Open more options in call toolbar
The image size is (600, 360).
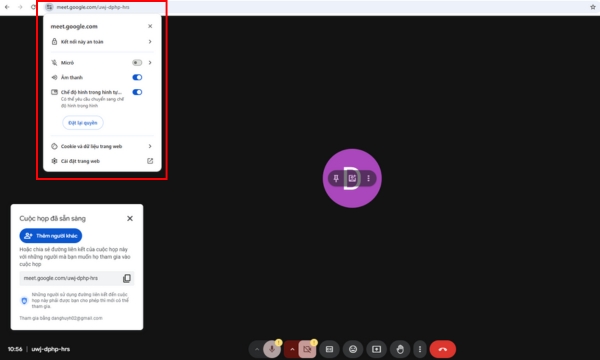[x=420, y=349]
